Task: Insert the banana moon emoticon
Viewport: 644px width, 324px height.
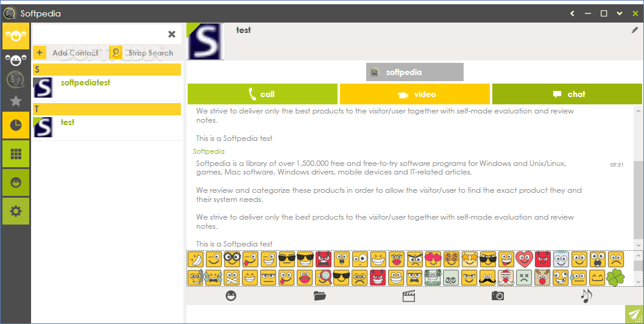Action: point(196,259)
